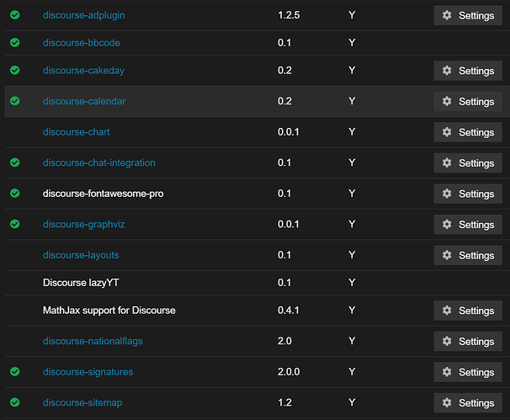Open Settings for discourse-graphviz
The image size is (510, 420).
pos(468,225)
